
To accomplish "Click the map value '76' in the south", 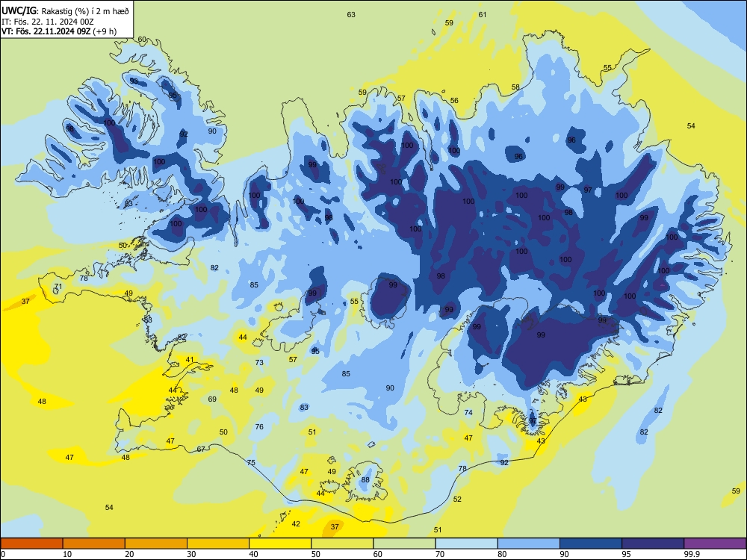I will coord(259,426).
